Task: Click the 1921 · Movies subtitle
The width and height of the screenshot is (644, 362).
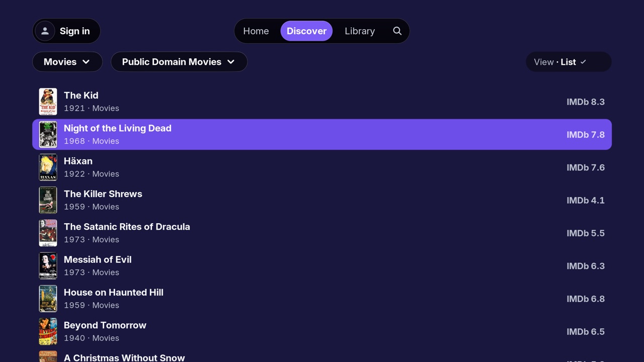Action: click(92, 109)
